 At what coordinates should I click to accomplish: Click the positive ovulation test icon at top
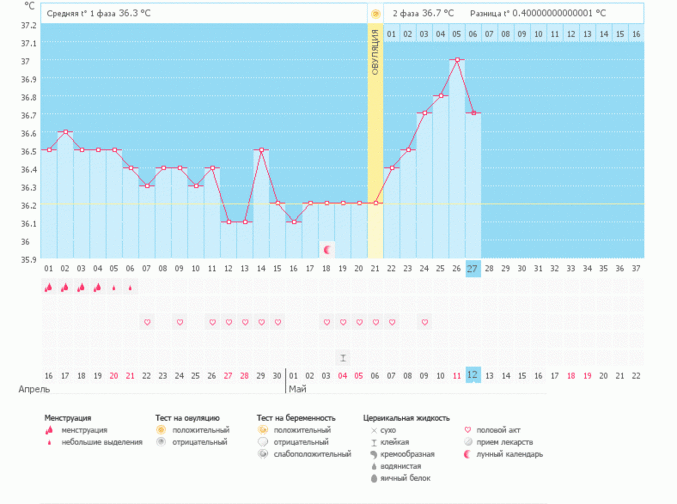[x=375, y=14]
